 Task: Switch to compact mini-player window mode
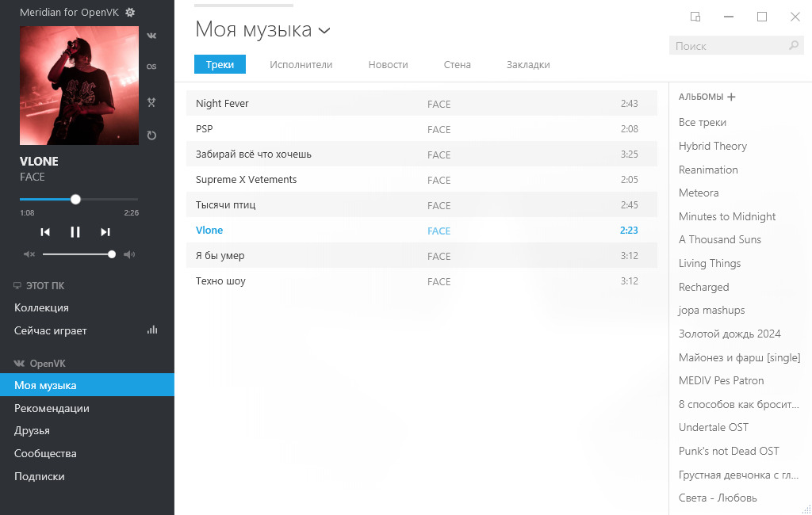pos(695,17)
